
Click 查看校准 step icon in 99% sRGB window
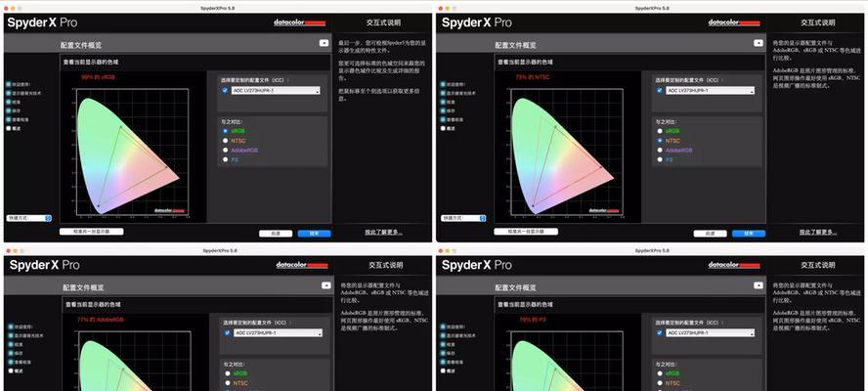(8, 119)
